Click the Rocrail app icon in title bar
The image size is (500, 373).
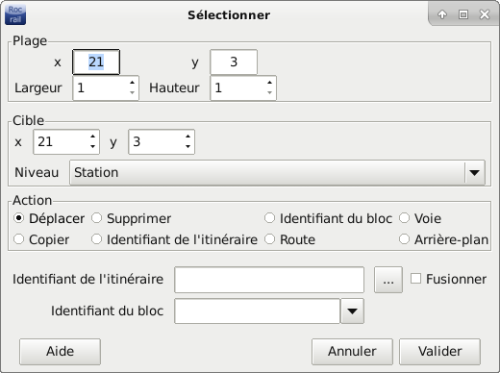click(x=15, y=15)
